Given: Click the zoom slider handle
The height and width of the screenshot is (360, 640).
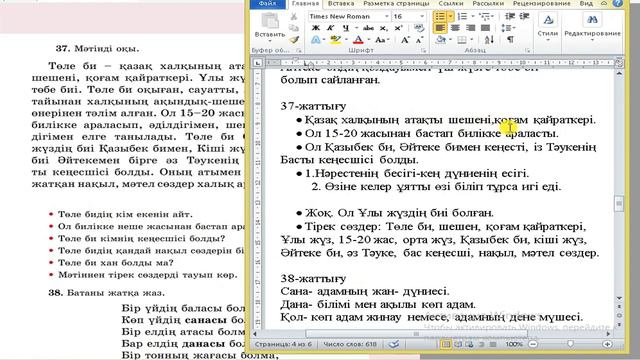Looking at the screenshot, I should 570,344.
